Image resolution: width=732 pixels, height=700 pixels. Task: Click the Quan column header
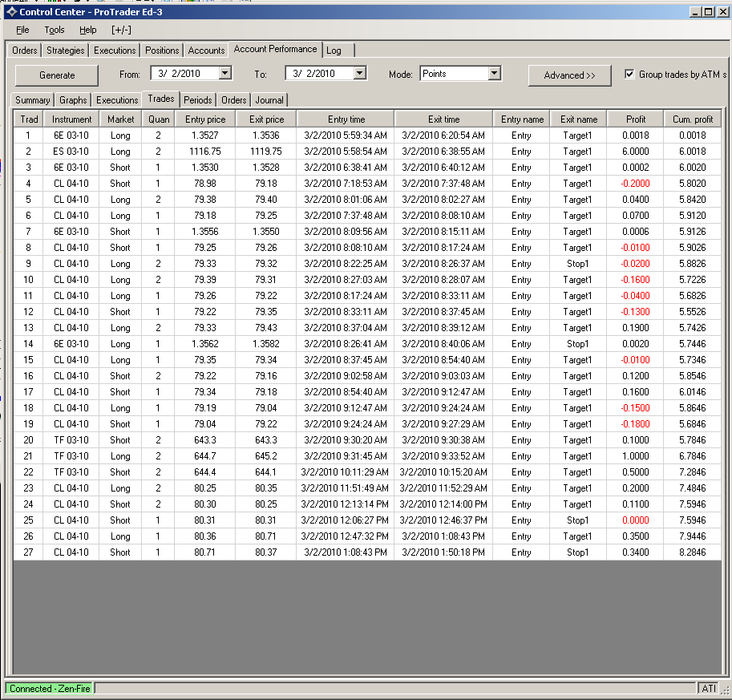158,119
